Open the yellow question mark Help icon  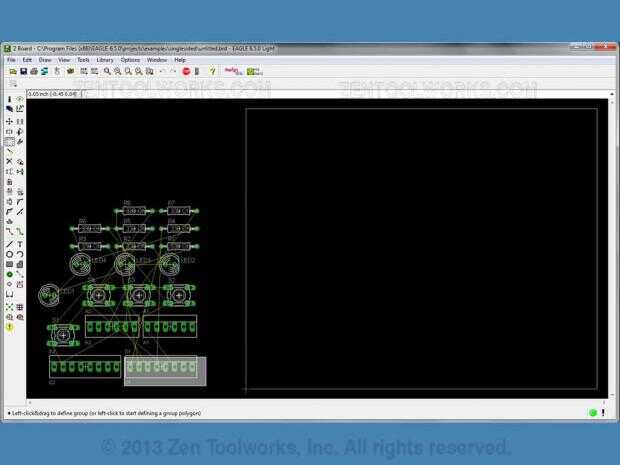click(x=212, y=72)
